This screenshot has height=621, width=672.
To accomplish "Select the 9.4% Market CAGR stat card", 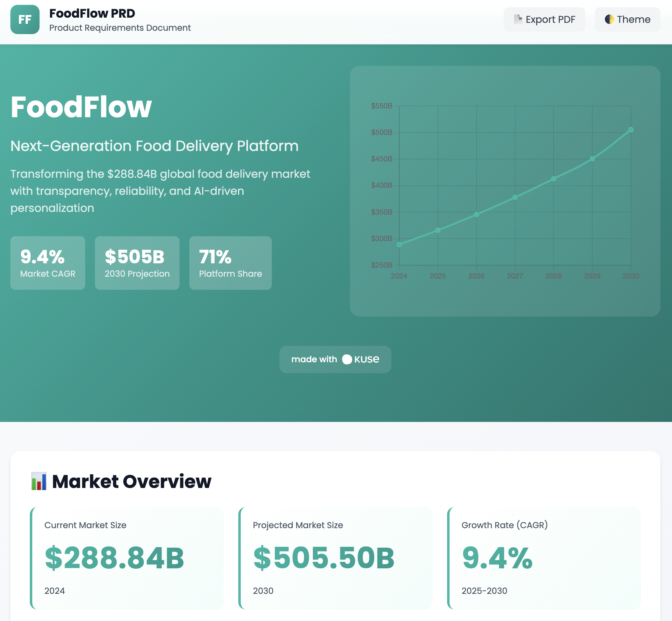I will click(x=48, y=263).
